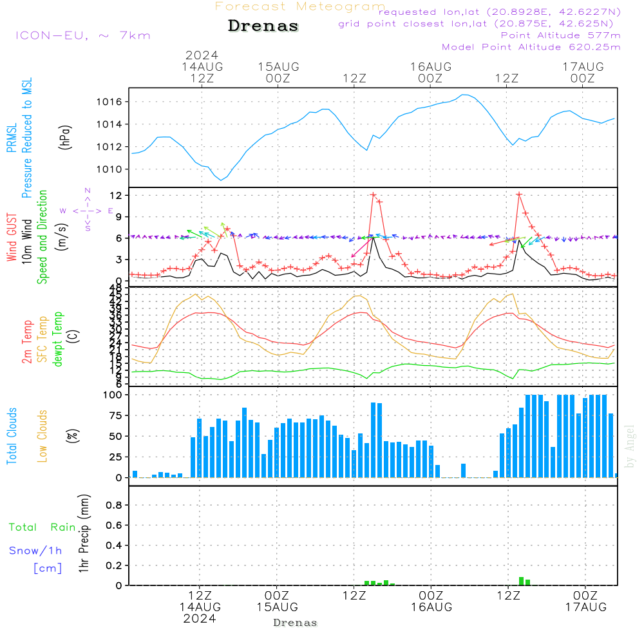Click the 'dewpt Temp' green axis label
The width and height of the screenshot is (644, 644).
(x=57, y=339)
